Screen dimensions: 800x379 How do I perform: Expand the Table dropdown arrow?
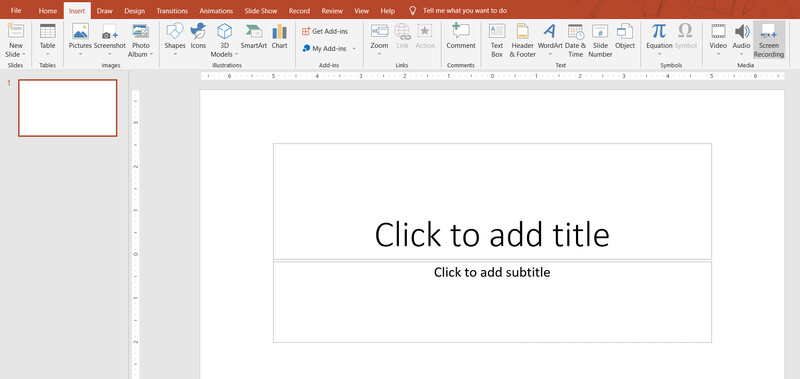point(47,55)
